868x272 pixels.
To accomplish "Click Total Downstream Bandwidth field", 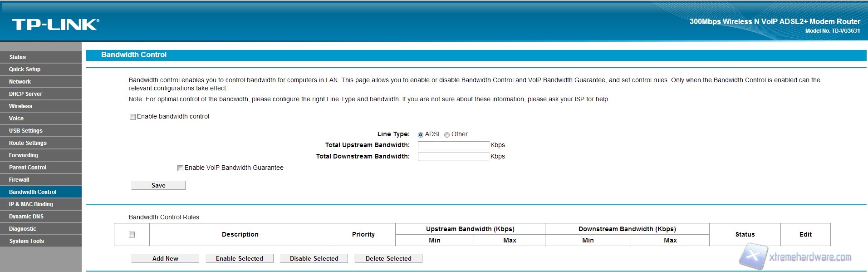I will [453, 157].
